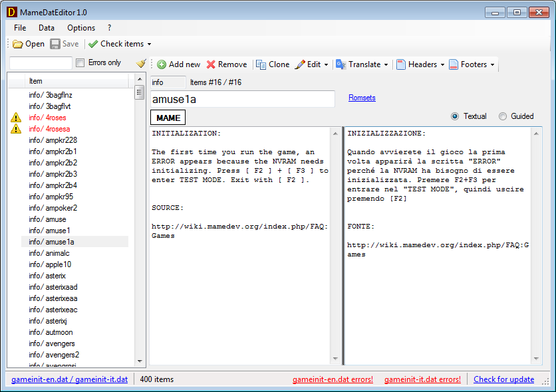Open the Options menu
The width and height of the screenshot is (556, 392).
(x=81, y=28)
